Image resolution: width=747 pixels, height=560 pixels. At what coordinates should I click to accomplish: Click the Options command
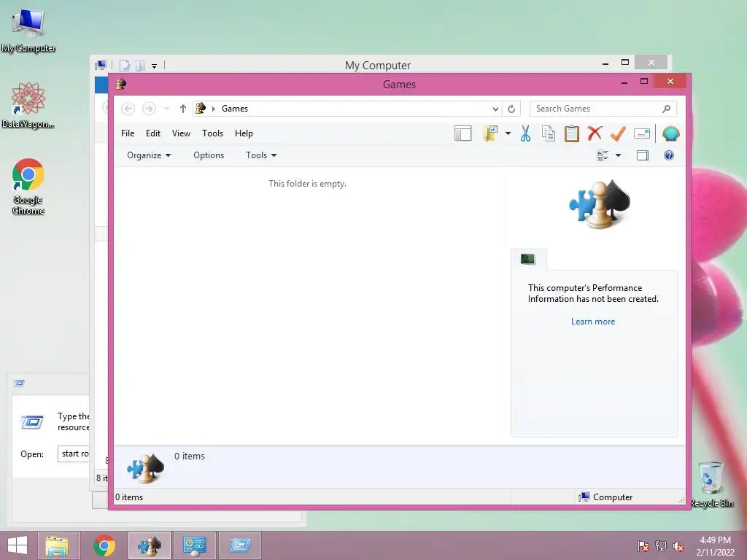[x=209, y=155]
